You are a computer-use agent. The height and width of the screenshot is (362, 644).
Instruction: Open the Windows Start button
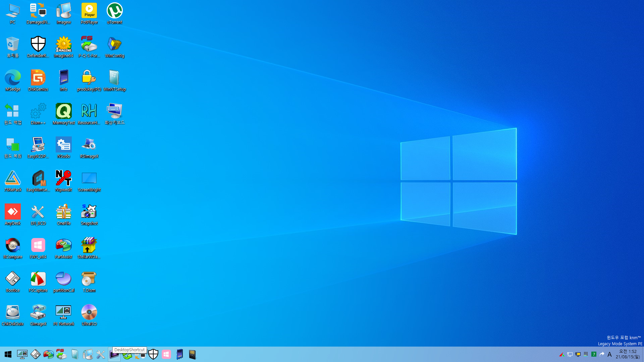tap(8, 354)
